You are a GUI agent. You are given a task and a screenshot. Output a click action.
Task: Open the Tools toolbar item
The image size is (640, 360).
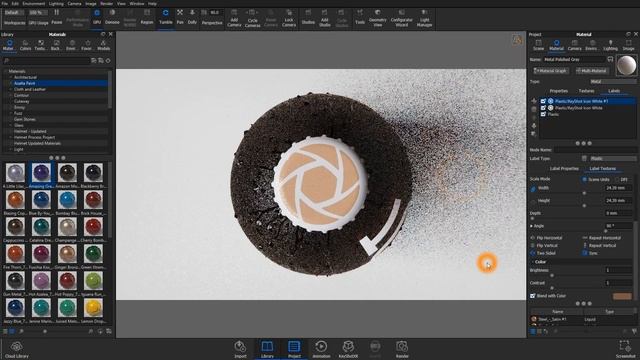tap(360, 17)
